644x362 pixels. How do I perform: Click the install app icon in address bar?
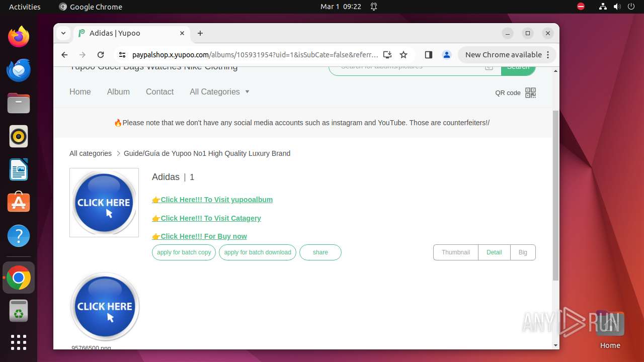coord(387,55)
